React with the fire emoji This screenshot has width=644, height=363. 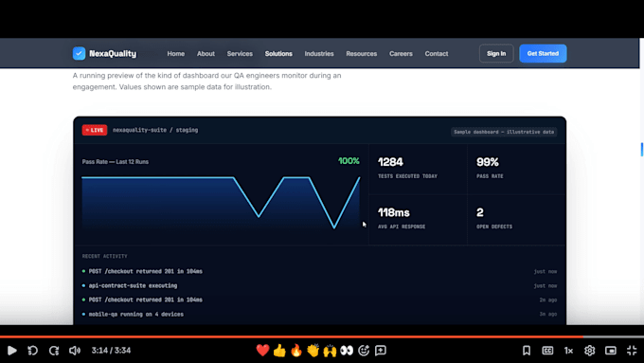click(x=296, y=351)
